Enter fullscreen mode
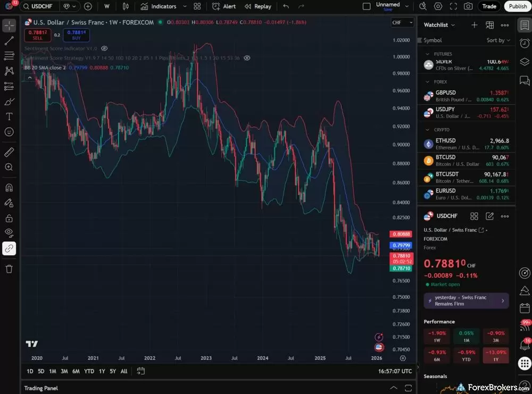This screenshot has height=394, width=532. tap(453, 6)
